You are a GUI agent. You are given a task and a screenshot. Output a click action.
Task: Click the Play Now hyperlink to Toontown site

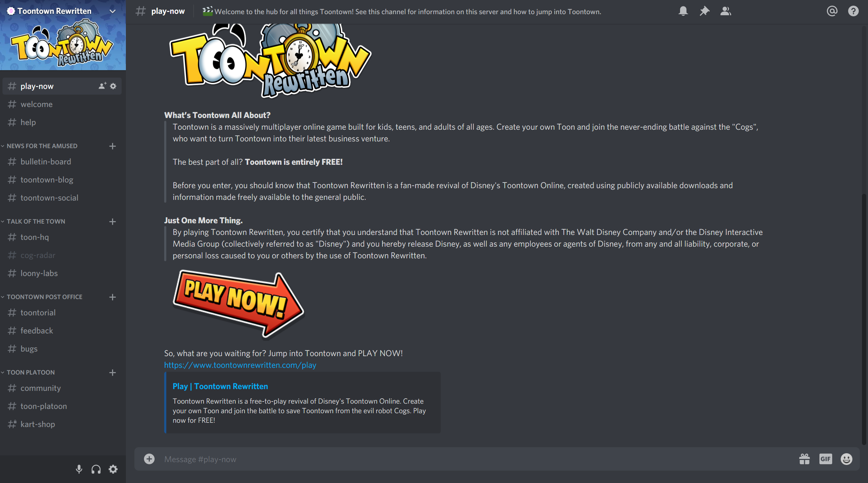pyautogui.click(x=240, y=365)
